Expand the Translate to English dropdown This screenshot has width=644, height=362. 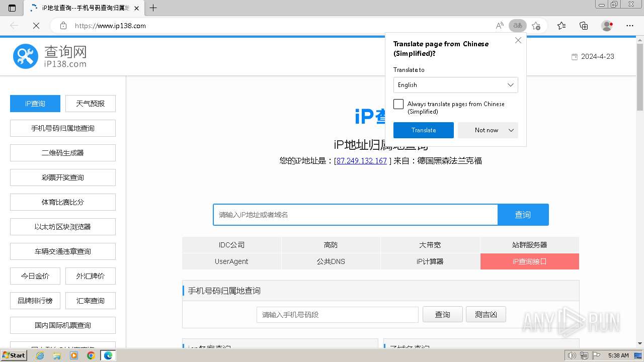456,85
